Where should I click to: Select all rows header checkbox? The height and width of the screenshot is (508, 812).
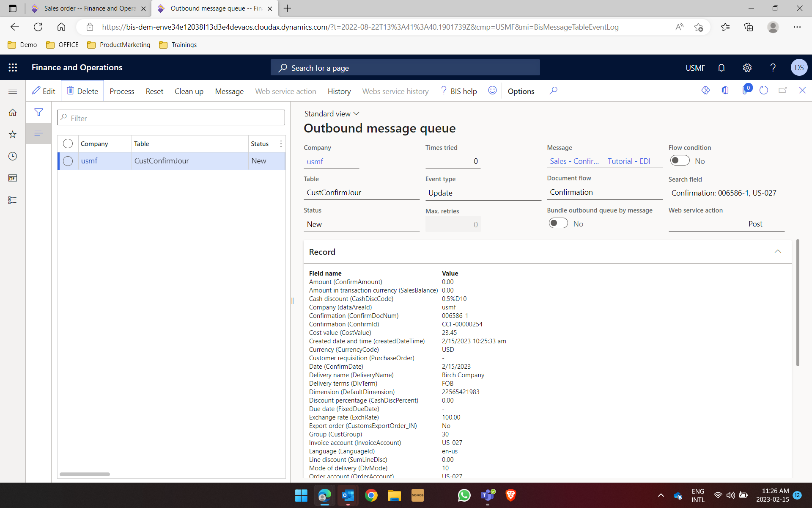tap(68, 144)
